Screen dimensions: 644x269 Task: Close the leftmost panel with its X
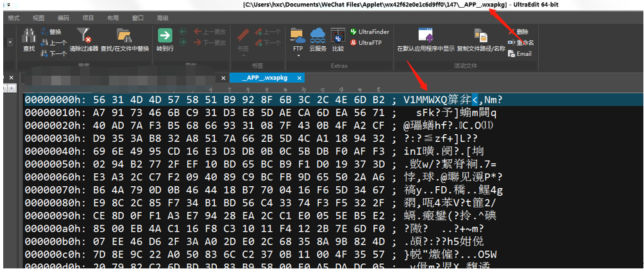(x=11, y=78)
